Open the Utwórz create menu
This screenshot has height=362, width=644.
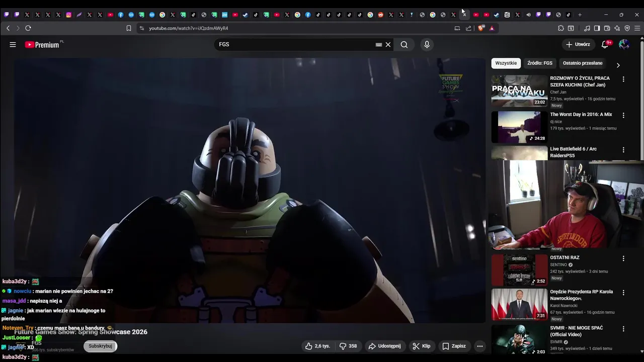tap(578, 44)
